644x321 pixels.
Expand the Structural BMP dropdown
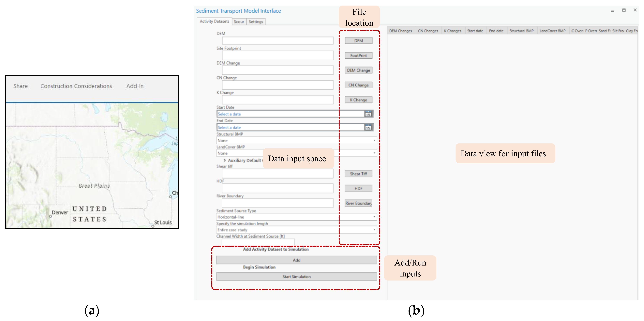(374, 140)
